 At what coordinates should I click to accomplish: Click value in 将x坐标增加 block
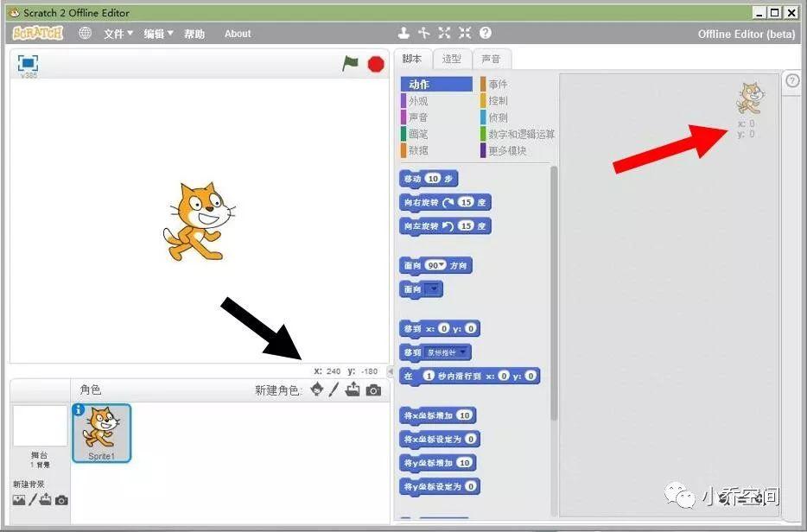tap(464, 415)
